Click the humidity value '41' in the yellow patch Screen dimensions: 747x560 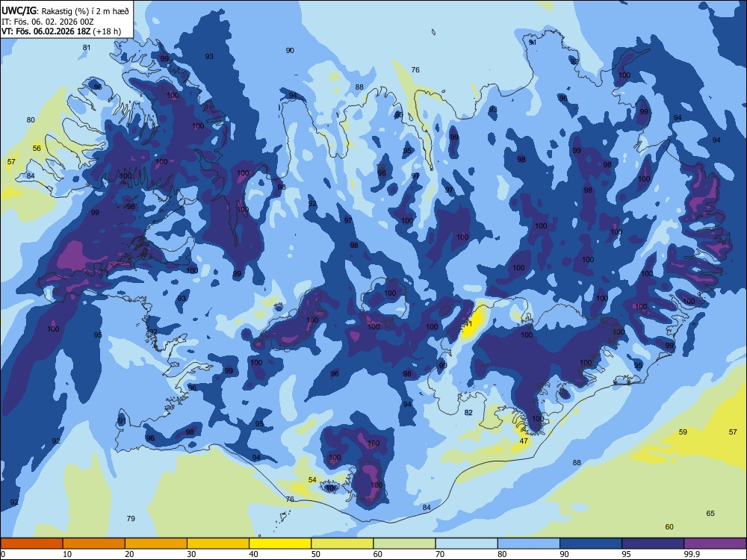click(468, 324)
